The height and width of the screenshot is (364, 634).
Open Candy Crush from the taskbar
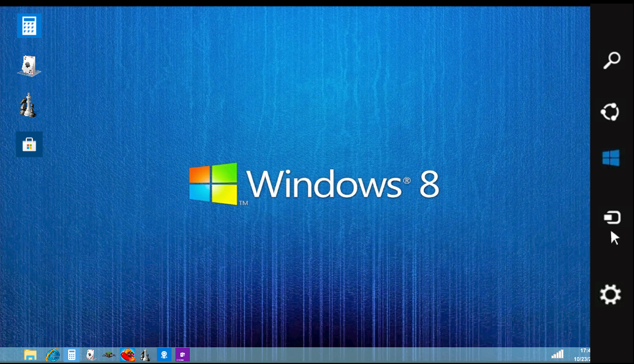point(127,355)
